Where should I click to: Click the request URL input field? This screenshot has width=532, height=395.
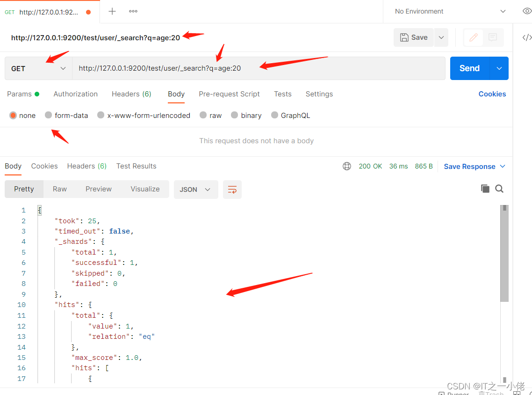[x=259, y=68]
